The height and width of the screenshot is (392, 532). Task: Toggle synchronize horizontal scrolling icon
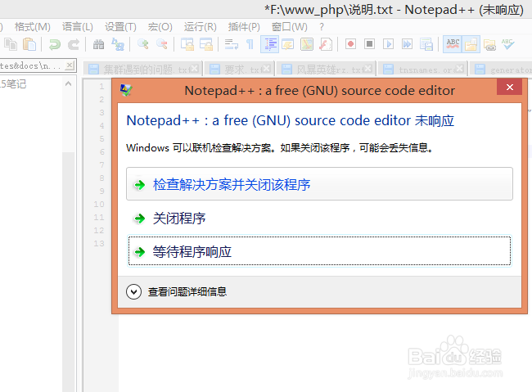206,44
